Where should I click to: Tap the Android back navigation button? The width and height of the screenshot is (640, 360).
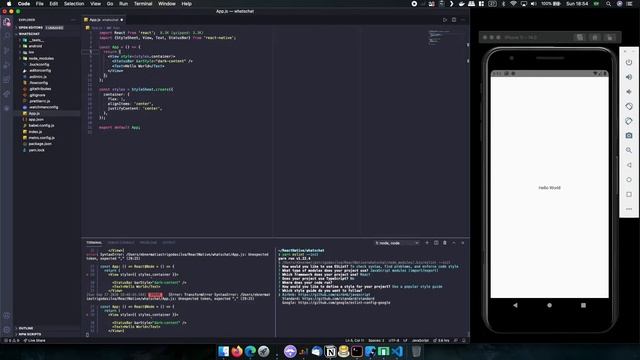coord(516,305)
